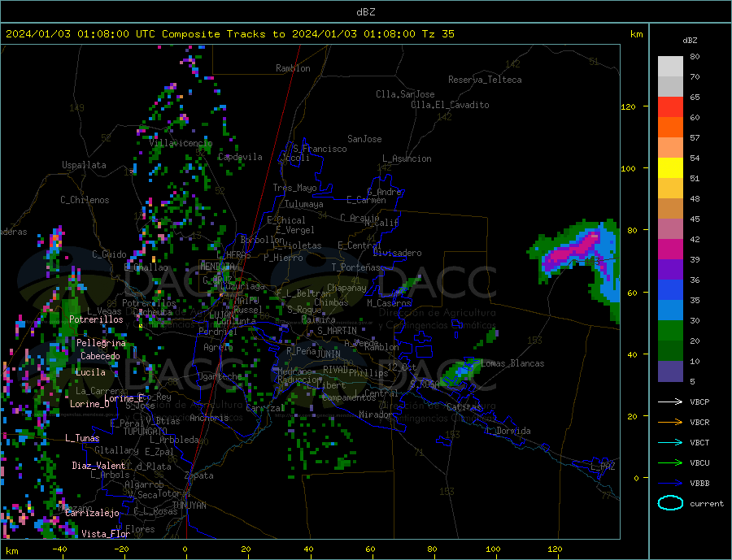Select the light blue swatch between 30 and 35

point(670,310)
